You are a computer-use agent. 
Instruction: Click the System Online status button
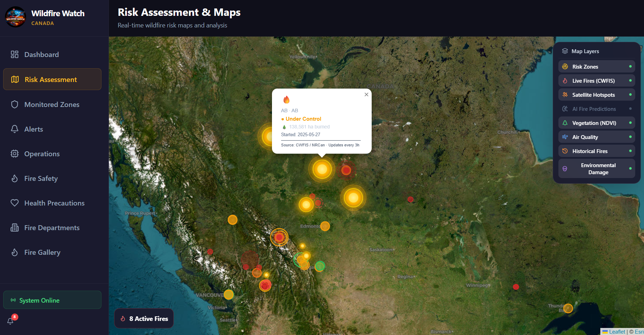52,300
